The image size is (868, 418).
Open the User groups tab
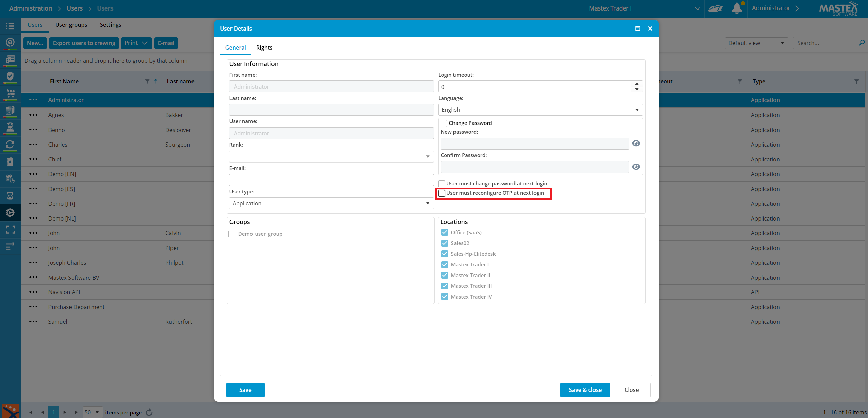tap(71, 25)
